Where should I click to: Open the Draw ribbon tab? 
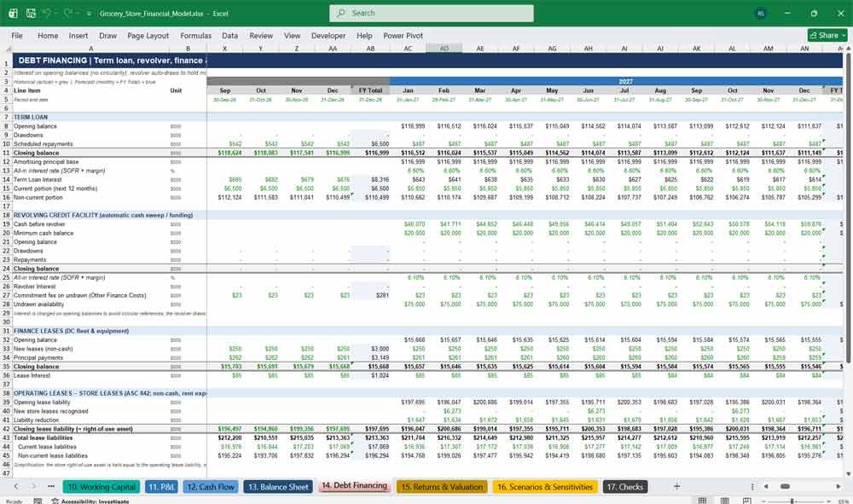pos(107,35)
